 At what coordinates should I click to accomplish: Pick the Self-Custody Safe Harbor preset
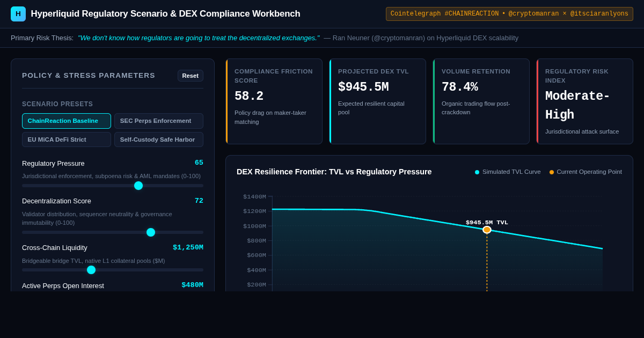pyautogui.click(x=159, y=139)
